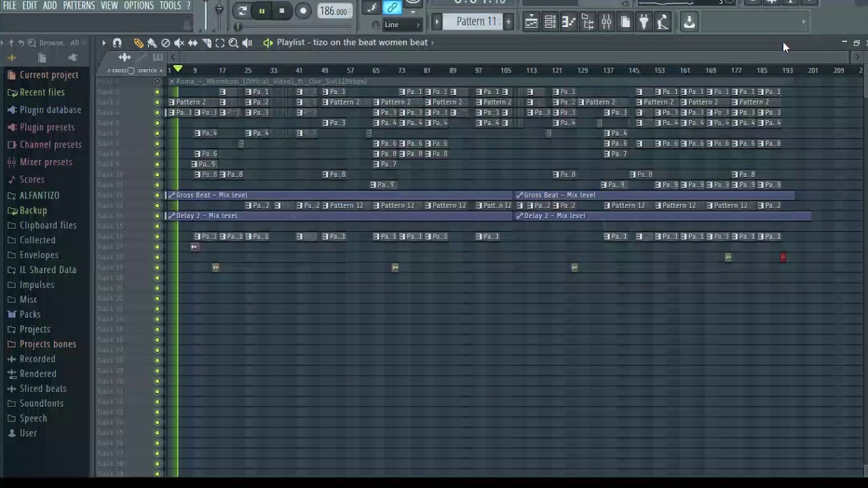Select browser files tab icon
Viewport: 868px width, 488px height.
[42, 58]
